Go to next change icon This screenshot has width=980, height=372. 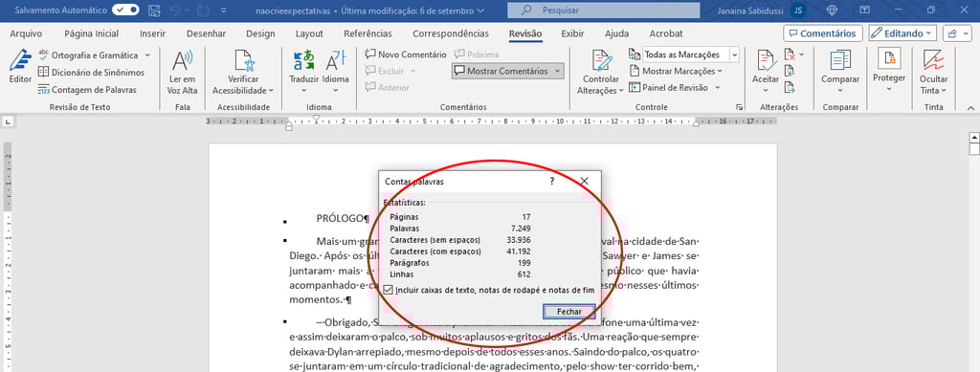(x=790, y=87)
